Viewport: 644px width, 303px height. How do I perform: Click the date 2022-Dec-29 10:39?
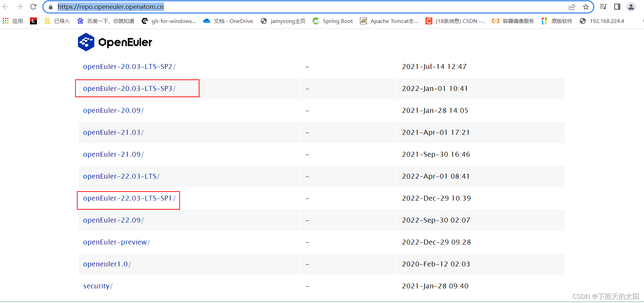click(x=437, y=198)
